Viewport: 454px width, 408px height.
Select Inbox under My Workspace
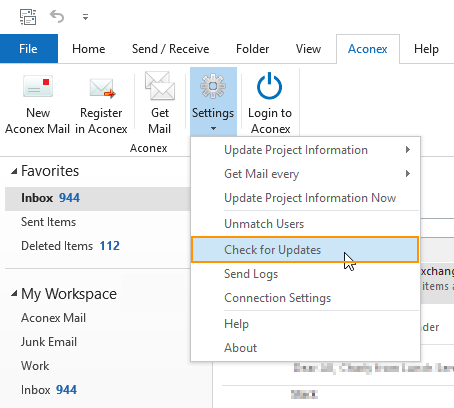click(49, 390)
